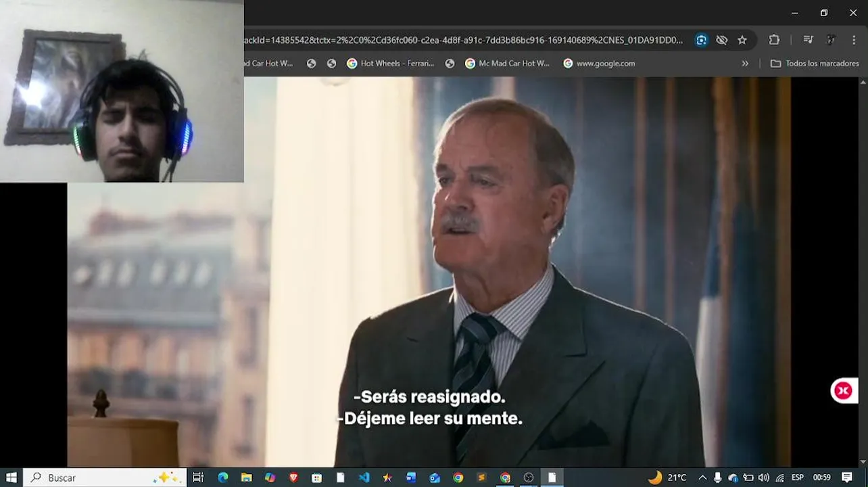Expand hidden bookmarks with double chevron
The height and width of the screenshot is (487, 868).
[x=745, y=64]
